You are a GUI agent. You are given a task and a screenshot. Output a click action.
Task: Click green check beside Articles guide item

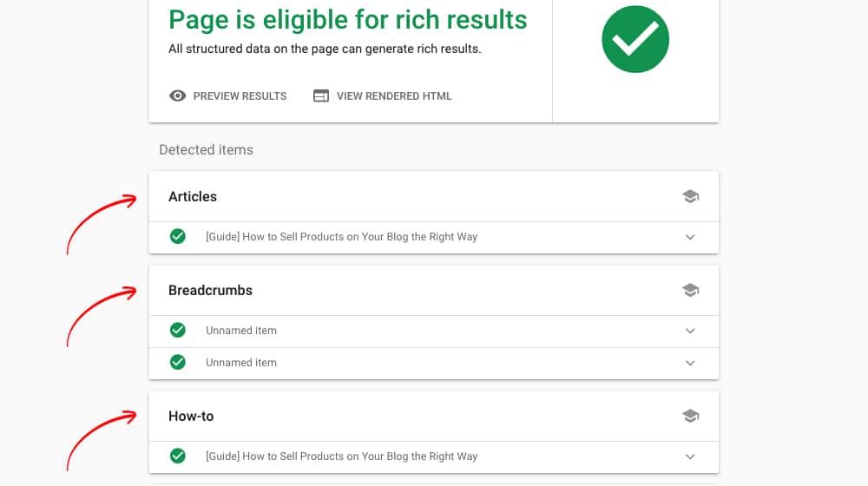pos(178,237)
